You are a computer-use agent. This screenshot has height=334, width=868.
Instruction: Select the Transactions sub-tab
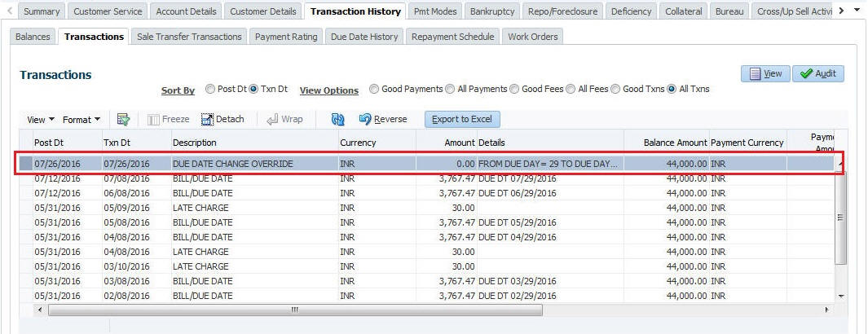click(94, 37)
